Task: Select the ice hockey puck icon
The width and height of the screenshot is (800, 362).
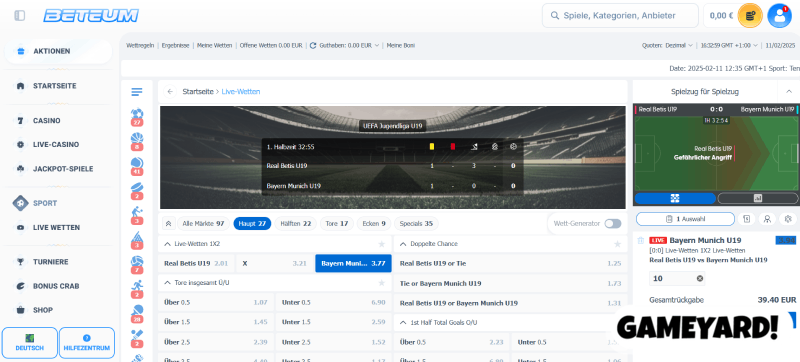Action: (x=137, y=191)
